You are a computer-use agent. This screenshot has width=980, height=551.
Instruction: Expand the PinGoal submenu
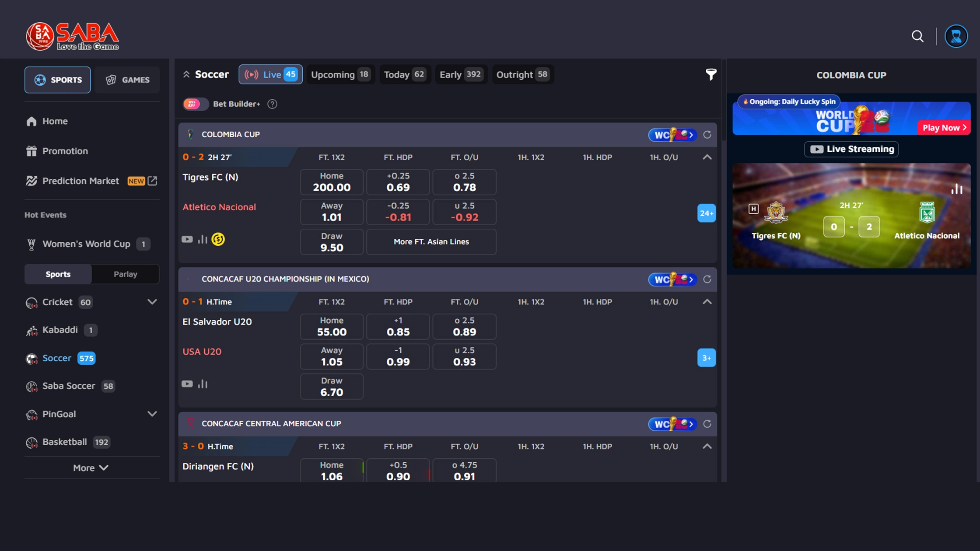pos(152,414)
